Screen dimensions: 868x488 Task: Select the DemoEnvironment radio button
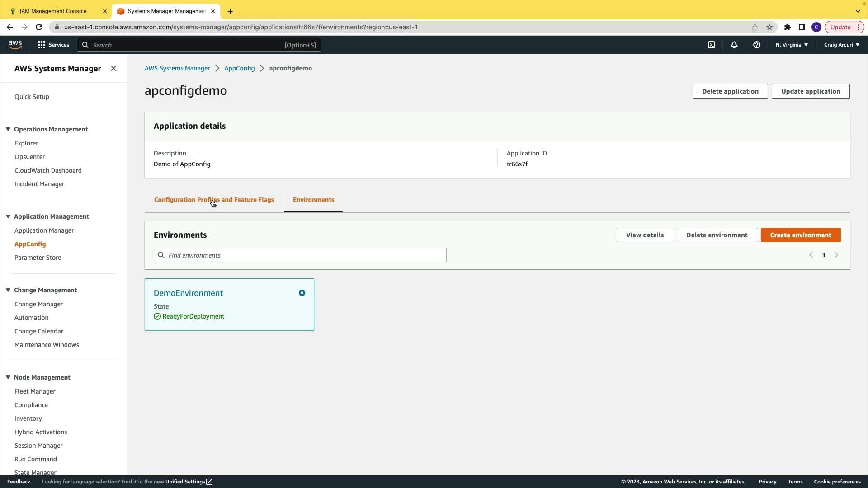(302, 293)
